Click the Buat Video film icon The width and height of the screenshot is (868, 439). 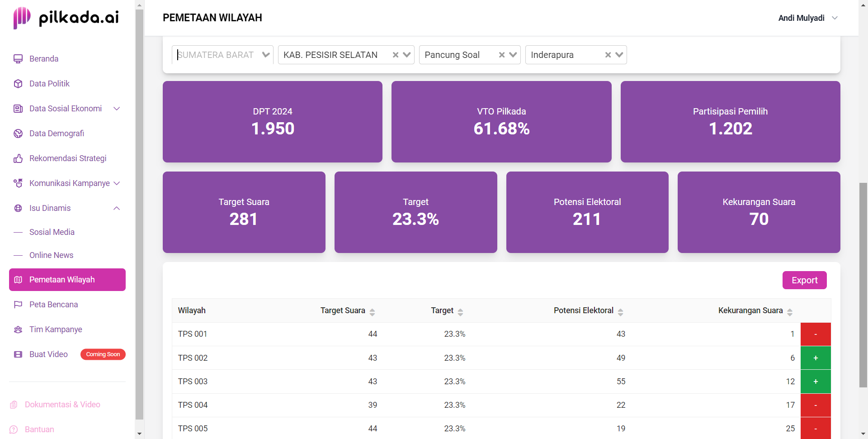tap(18, 354)
